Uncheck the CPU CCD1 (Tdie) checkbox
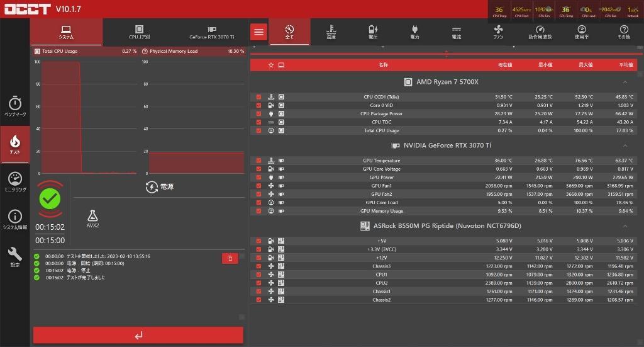The image size is (644, 347). coord(258,97)
